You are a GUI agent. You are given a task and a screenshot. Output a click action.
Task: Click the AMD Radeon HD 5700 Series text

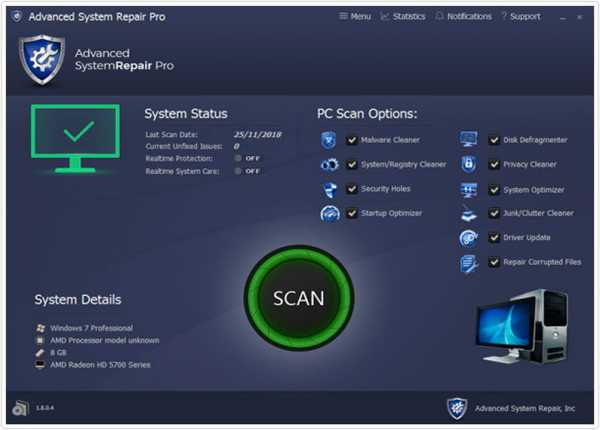[x=100, y=365]
